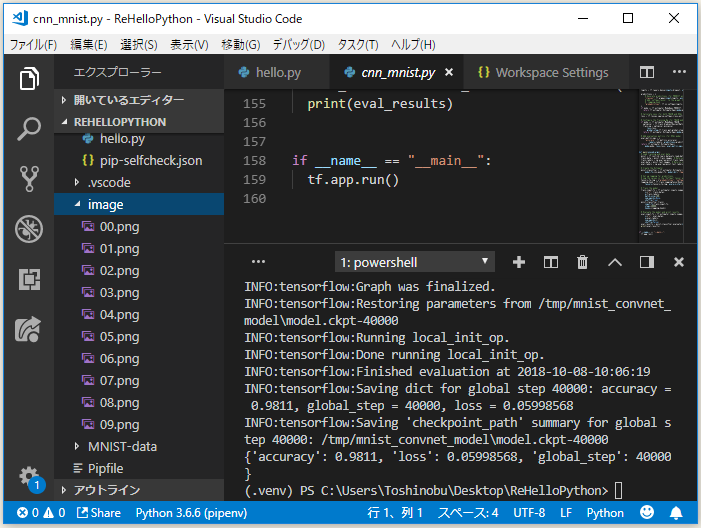The image size is (701, 528).
Task: Expand the .vscode folder
Action: (139, 182)
